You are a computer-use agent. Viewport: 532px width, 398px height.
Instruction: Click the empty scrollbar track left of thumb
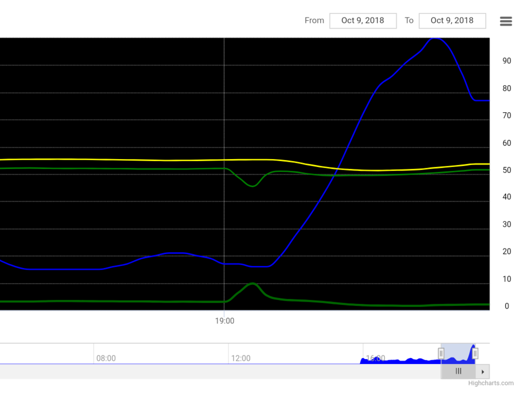pos(213,371)
